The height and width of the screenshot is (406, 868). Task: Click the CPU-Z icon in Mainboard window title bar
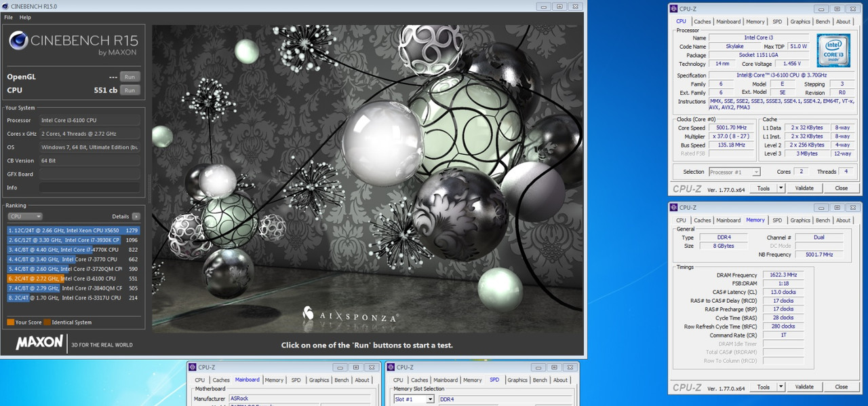[193, 367]
